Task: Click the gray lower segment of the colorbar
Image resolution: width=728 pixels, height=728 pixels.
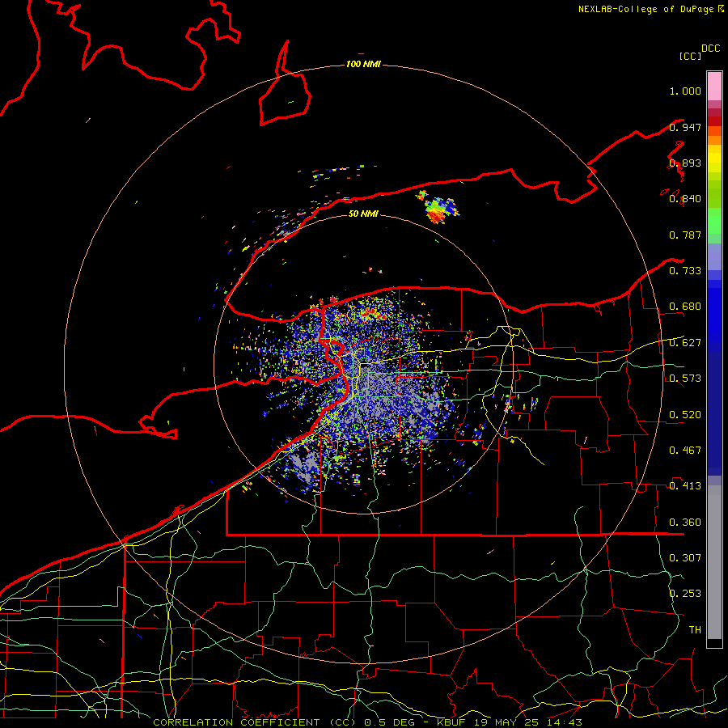Action: tap(714, 562)
